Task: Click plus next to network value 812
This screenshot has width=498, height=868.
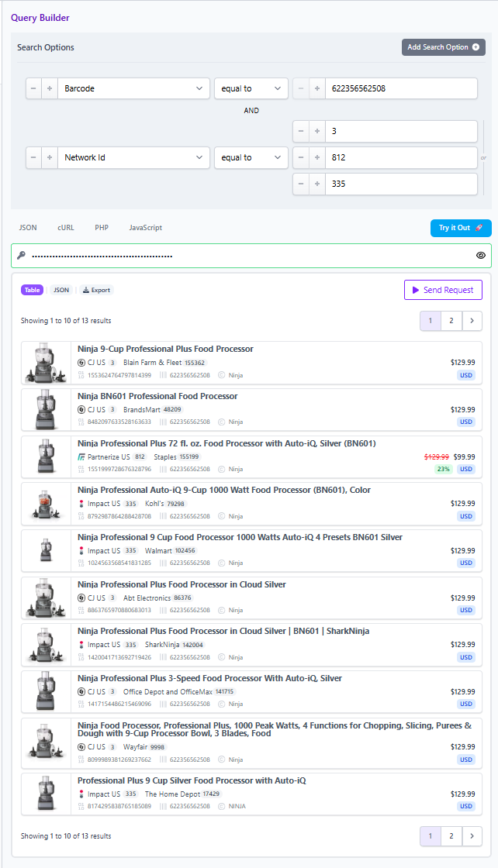Action: 316,158
